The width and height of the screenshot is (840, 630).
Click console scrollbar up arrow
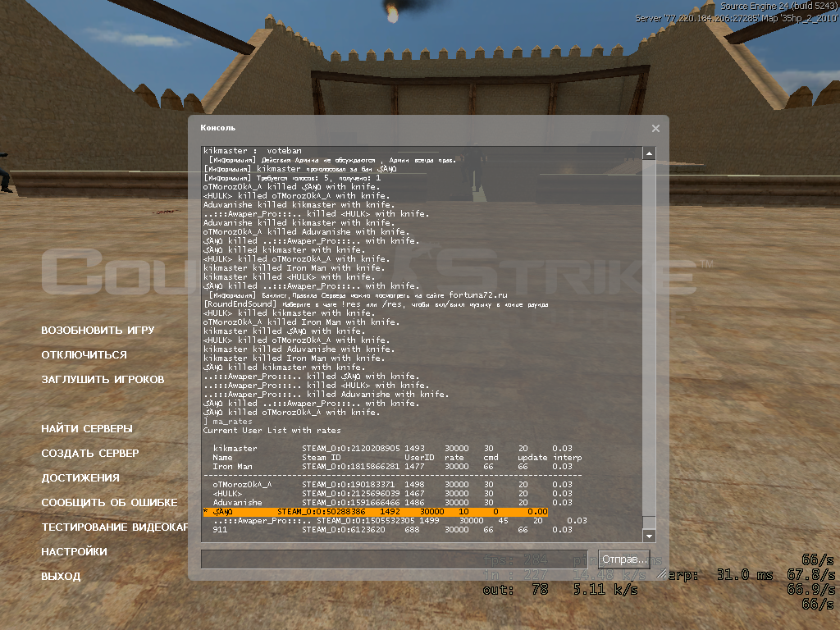point(649,153)
